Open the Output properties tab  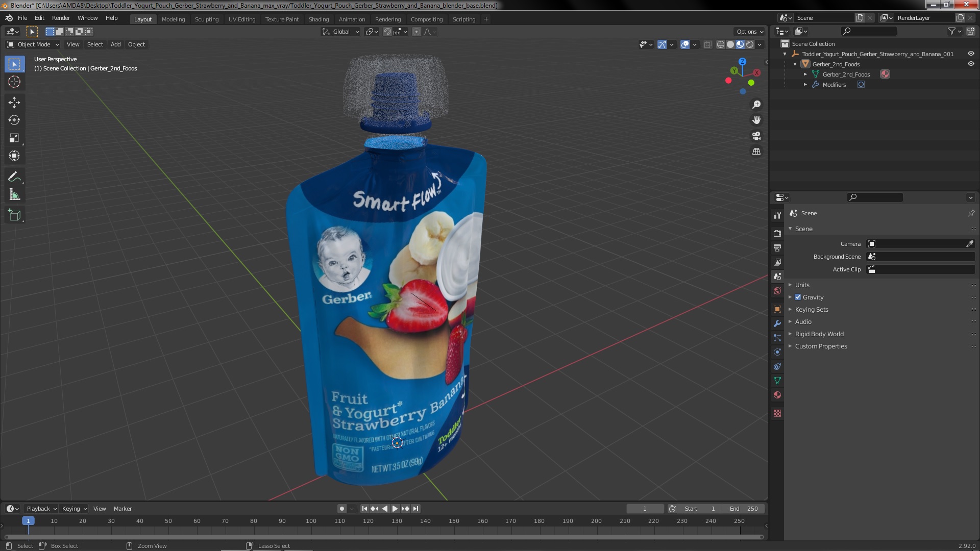(777, 247)
